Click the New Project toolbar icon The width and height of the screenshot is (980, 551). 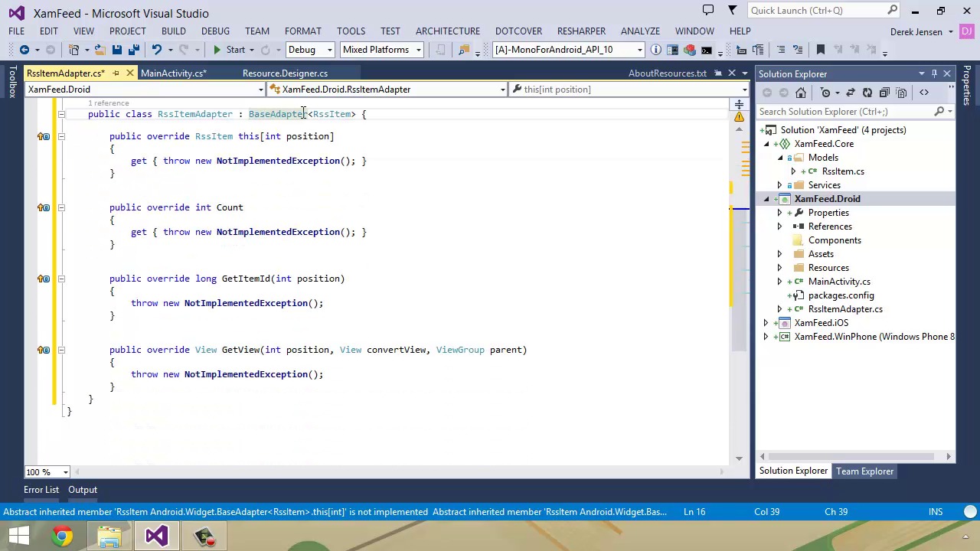[74, 50]
